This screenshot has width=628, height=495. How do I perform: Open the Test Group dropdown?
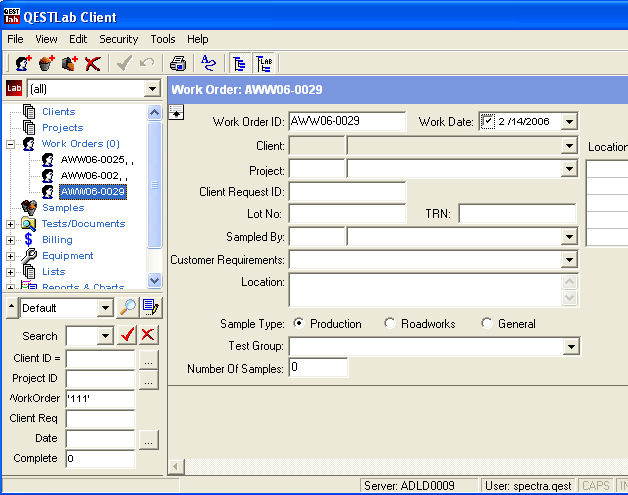[x=570, y=346]
